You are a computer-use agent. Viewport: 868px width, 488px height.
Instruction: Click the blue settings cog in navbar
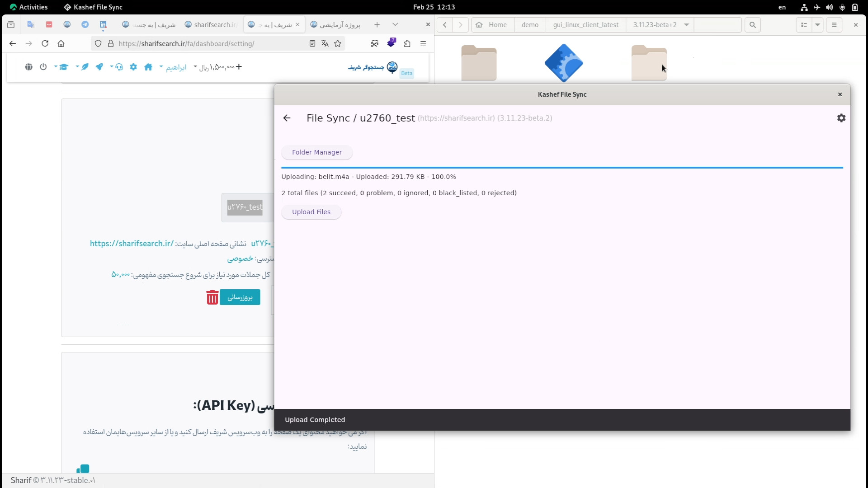[133, 67]
